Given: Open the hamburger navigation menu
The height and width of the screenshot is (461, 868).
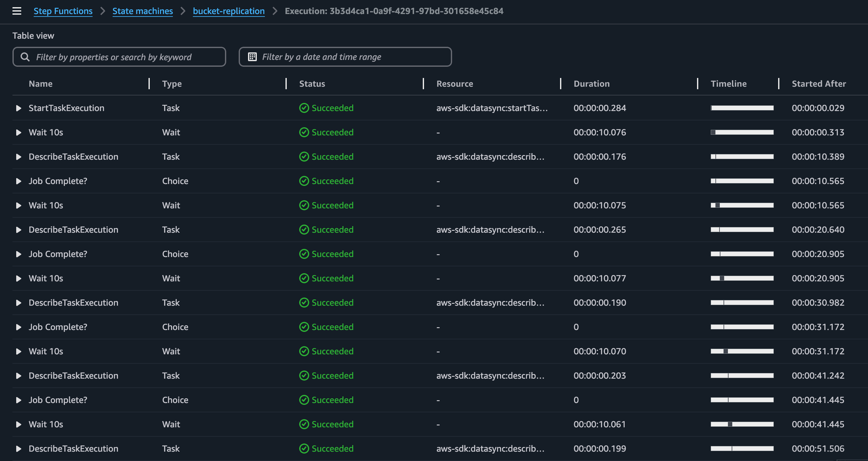Looking at the screenshot, I should 17,11.
